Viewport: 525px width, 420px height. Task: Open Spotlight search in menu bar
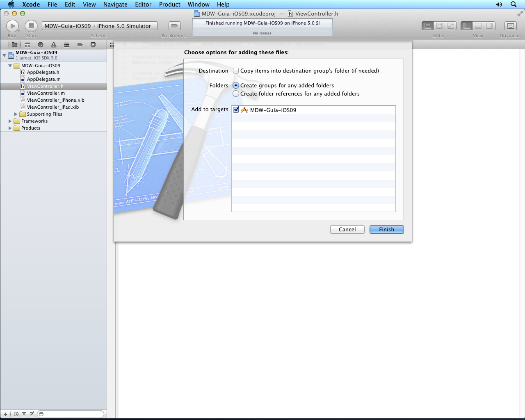pyautogui.click(x=514, y=5)
